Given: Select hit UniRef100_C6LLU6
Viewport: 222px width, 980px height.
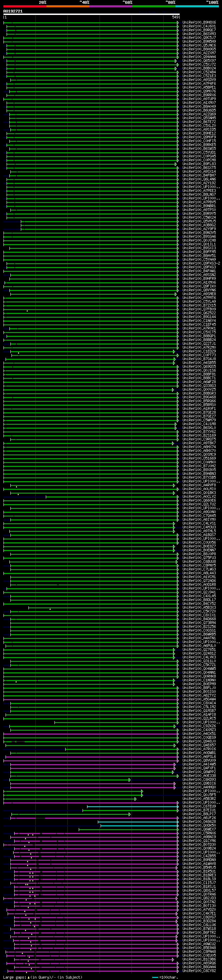Looking at the screenshot, I should point(199,925).
